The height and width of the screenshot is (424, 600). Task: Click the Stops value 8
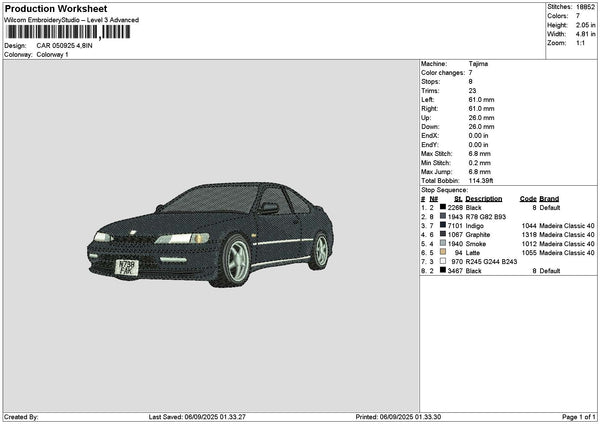[470, 82]
